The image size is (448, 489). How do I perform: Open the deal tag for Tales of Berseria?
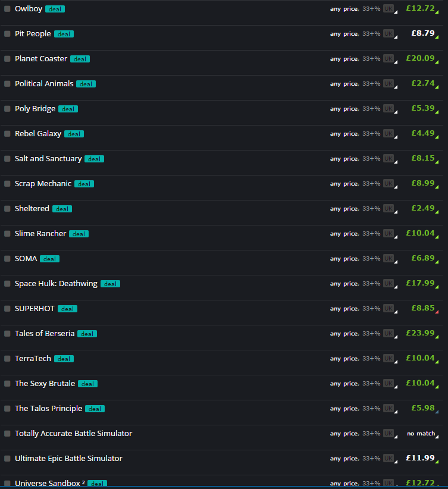click(x=87, y=334)
